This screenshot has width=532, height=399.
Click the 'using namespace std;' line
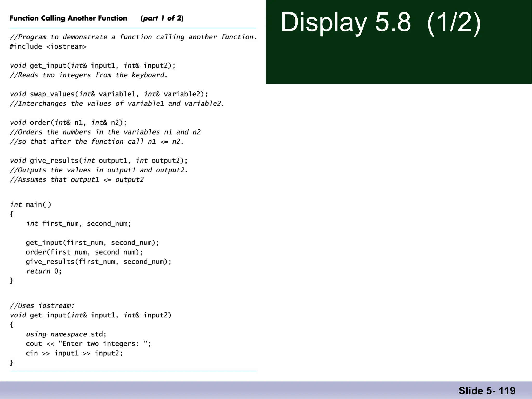tap(66, 334)
